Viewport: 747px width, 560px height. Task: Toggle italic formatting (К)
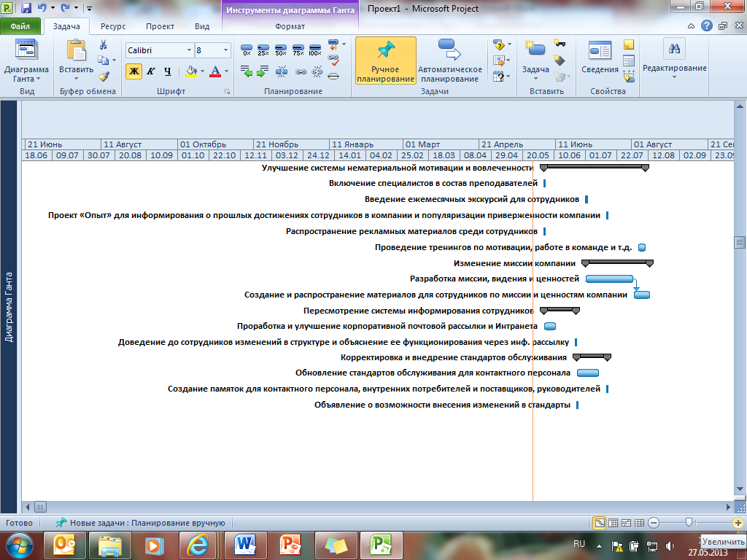coord(151,71)
